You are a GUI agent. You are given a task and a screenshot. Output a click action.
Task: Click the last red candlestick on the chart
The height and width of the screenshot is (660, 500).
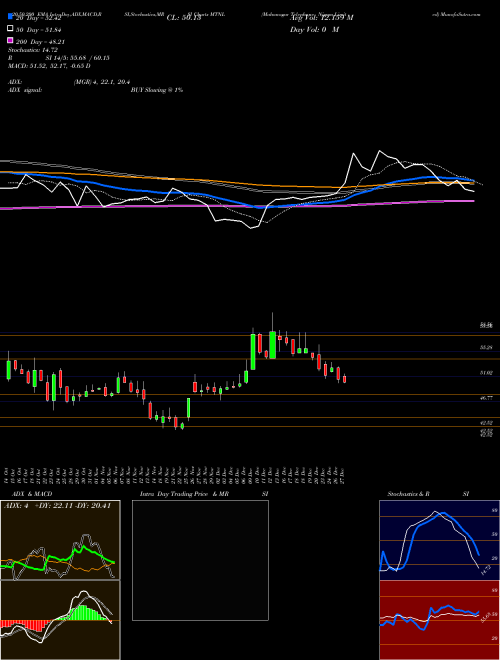(345, 379)
